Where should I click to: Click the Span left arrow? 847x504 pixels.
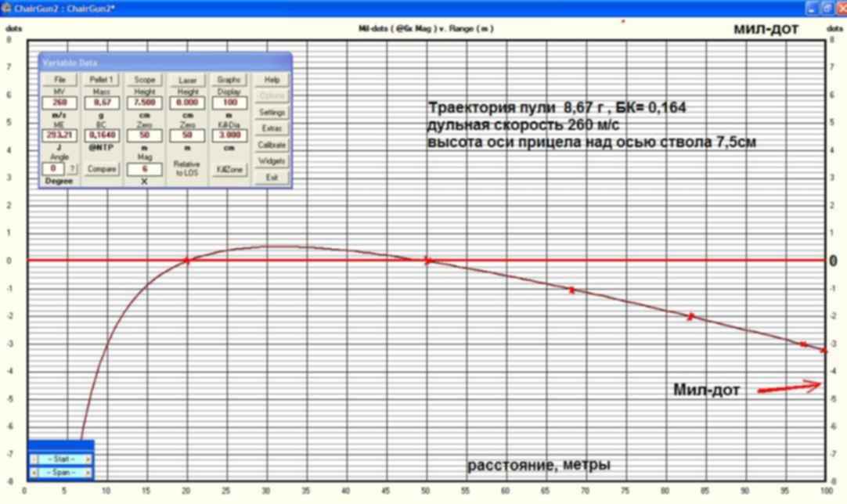pos(34,473)
